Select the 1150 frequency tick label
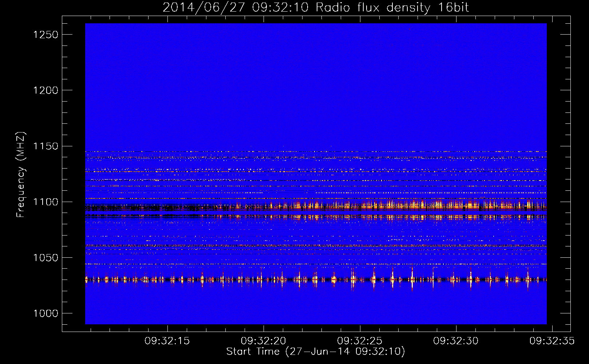The image size is (589, 364). click(46, 146)
